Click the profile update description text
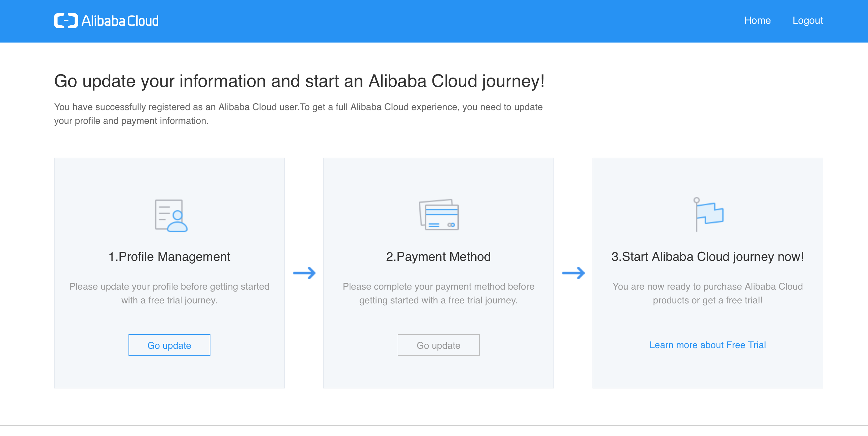The width and height of the screenshot is (868, 436). [169, 293]
